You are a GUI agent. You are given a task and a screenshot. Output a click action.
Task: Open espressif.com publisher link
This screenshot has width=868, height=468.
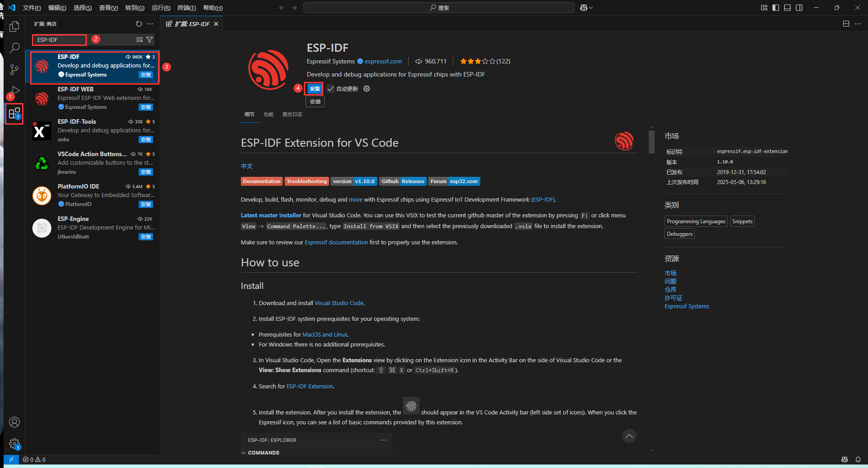point(383,61)
